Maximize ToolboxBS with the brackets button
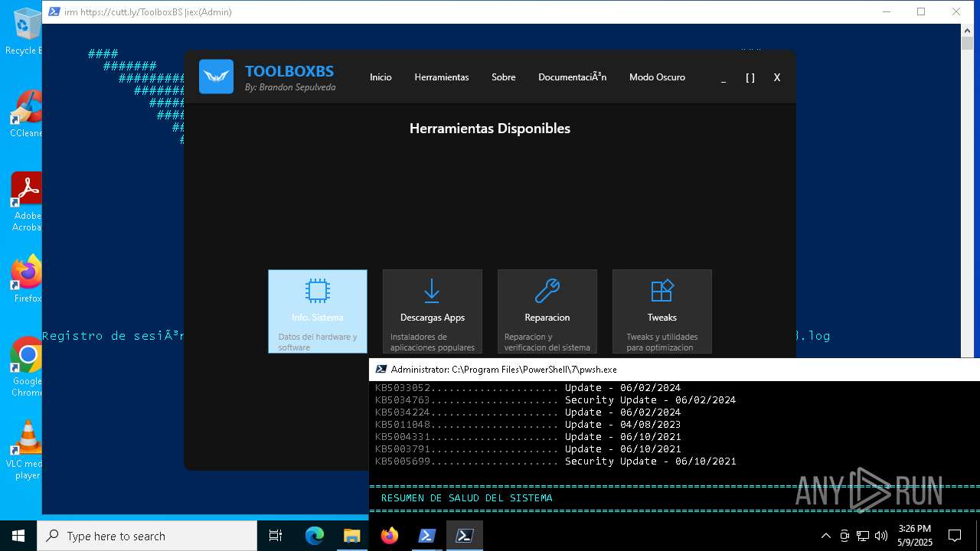980x551 pixels. 750,77
